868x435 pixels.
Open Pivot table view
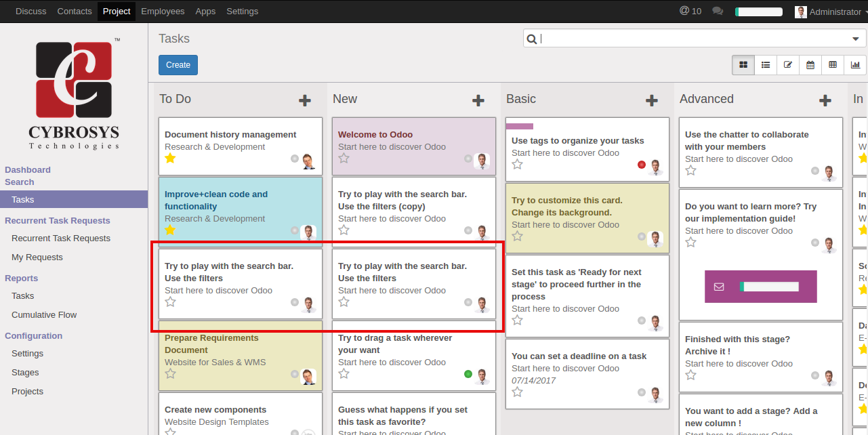point(833,65)
